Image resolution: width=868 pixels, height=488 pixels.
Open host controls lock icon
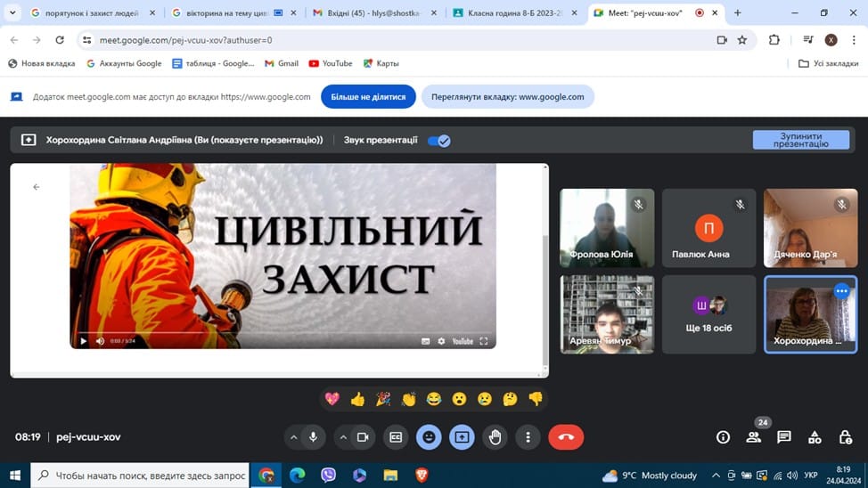click(x=846, y=437)
